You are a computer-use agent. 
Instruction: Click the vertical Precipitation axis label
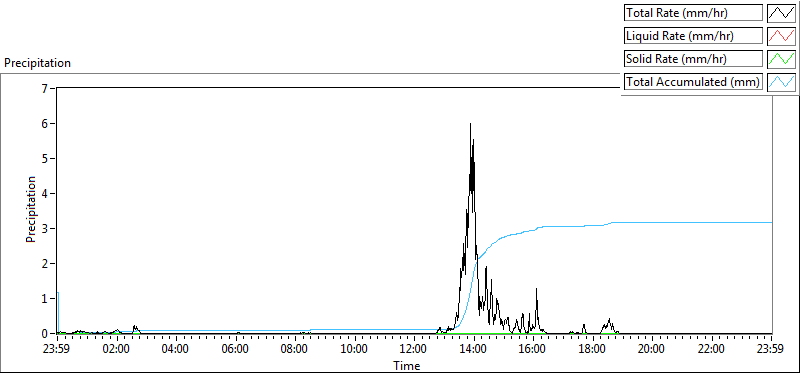pyautogui.click(x=31, y=209)
